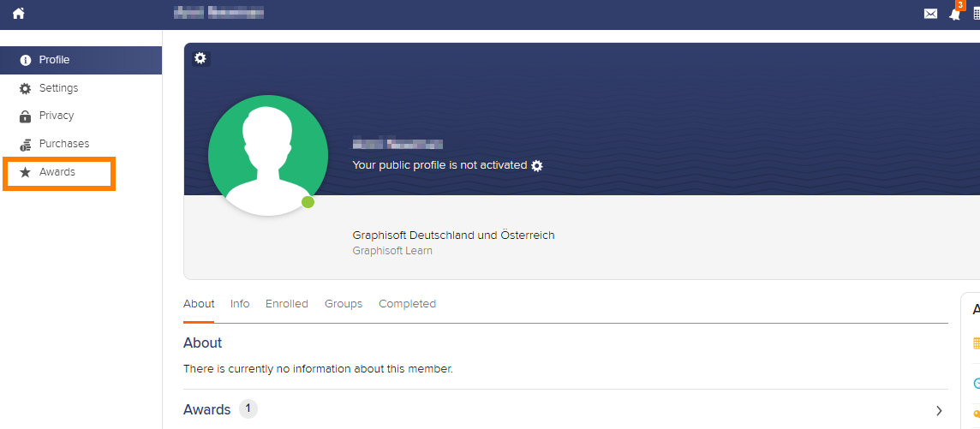Click the star Awards icon in sidebar
The width and height of the screenshot is (980, 429).
click(25, 172)
